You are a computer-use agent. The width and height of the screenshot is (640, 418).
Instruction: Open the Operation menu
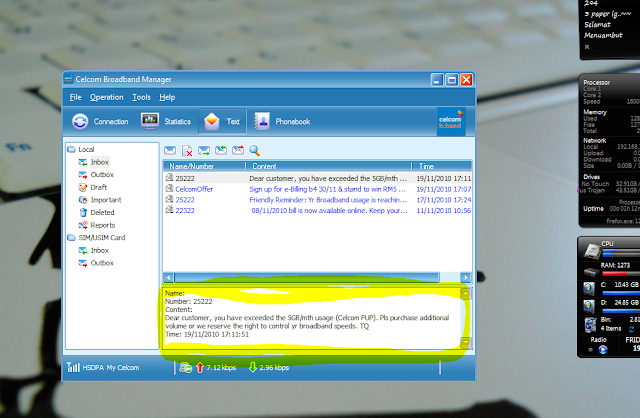(107, 97)
